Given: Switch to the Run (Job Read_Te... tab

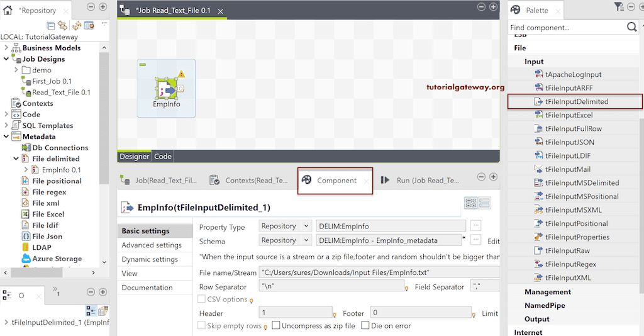Looking at the screenshot, I should pos(419,181).
